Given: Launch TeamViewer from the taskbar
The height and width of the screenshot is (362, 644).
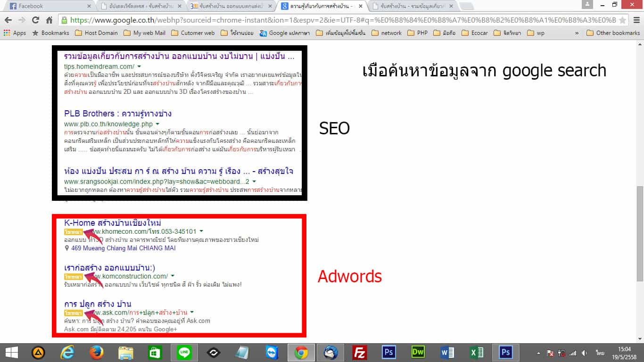Looking at the screenshot, I should [x=272, y=352].
